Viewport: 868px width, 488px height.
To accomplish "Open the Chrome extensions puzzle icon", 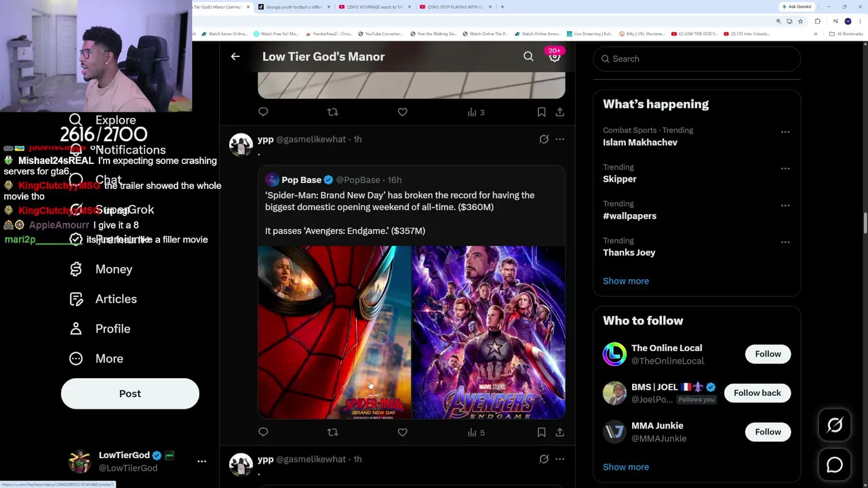I will pos(817,21).
